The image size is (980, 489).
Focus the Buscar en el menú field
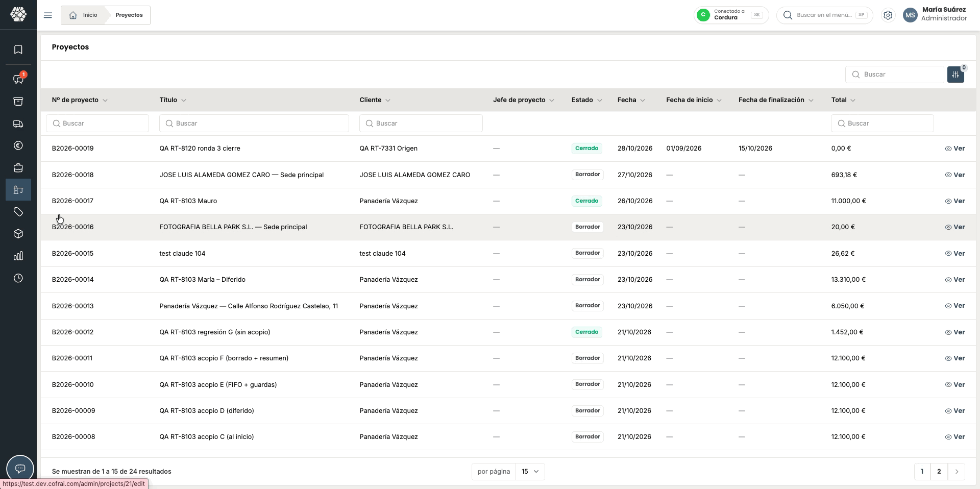pyautogui.click(x=825, y=15)
